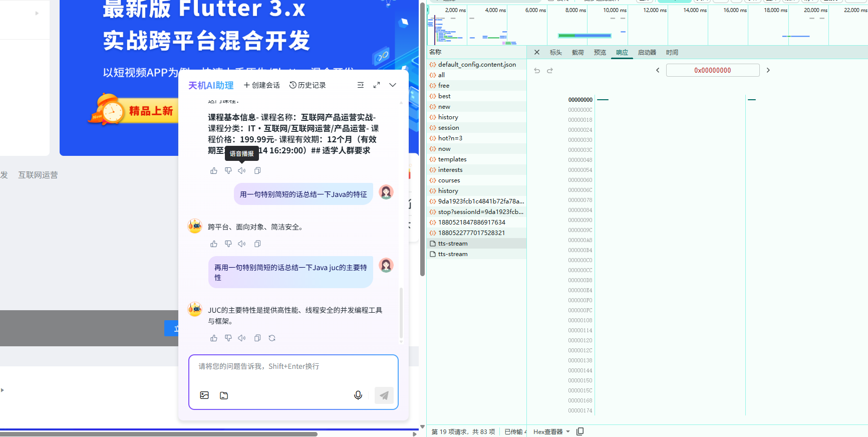Click the 10,000 ms timeline marker

(x=615, y=10)
